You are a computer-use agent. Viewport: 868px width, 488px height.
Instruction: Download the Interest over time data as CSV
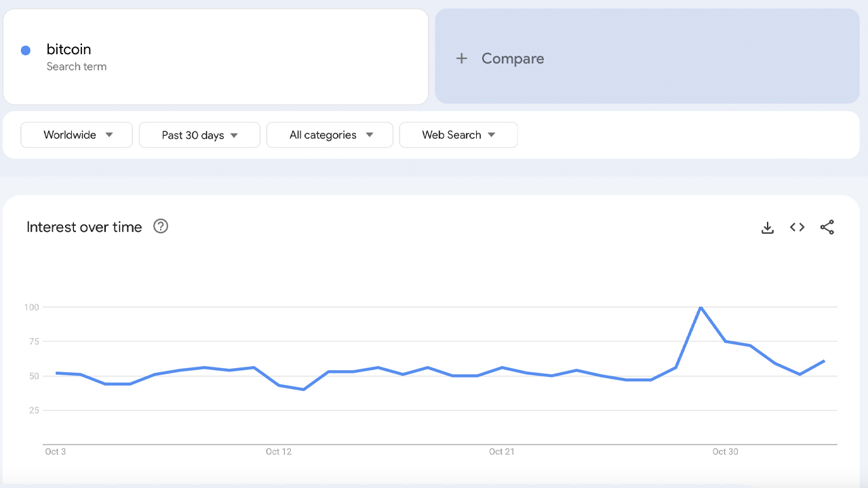pyautogui.click(x=767, y=228)
